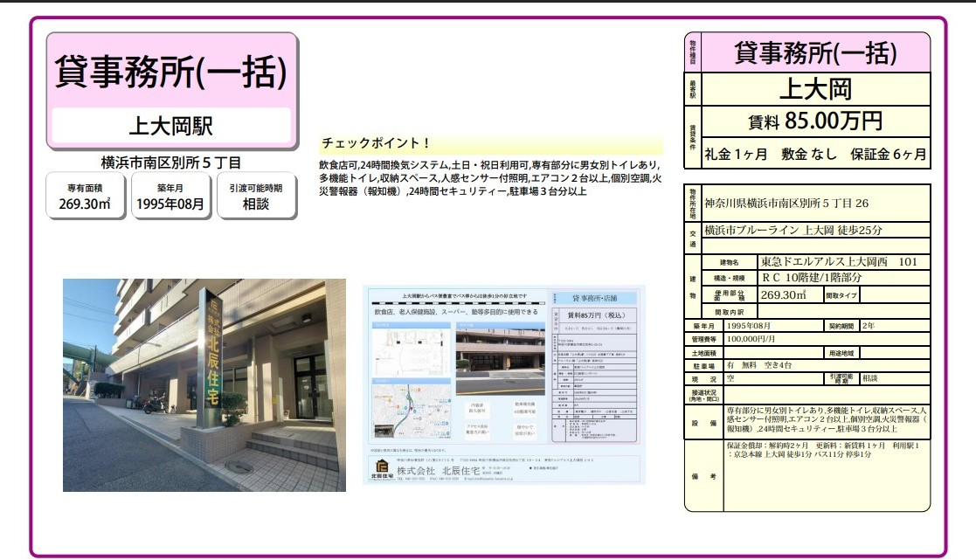Select 敷金 なし

(809, 155)
